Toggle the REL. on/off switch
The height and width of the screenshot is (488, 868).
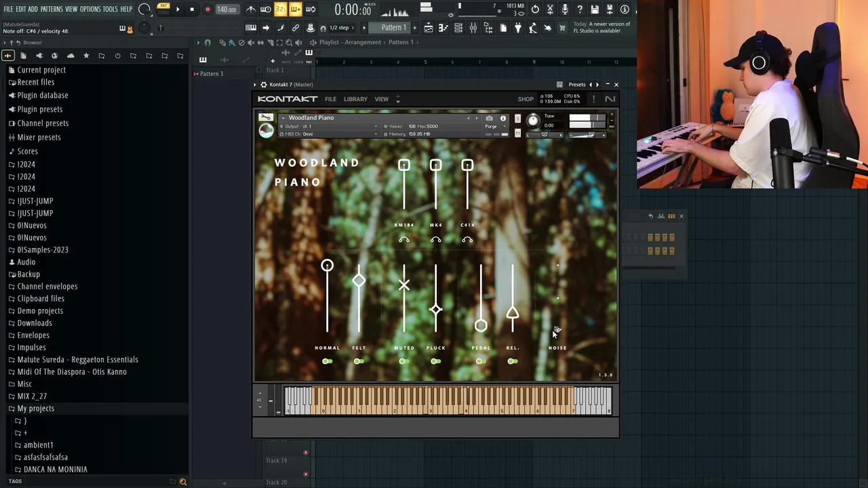click(x=512, y=361)
